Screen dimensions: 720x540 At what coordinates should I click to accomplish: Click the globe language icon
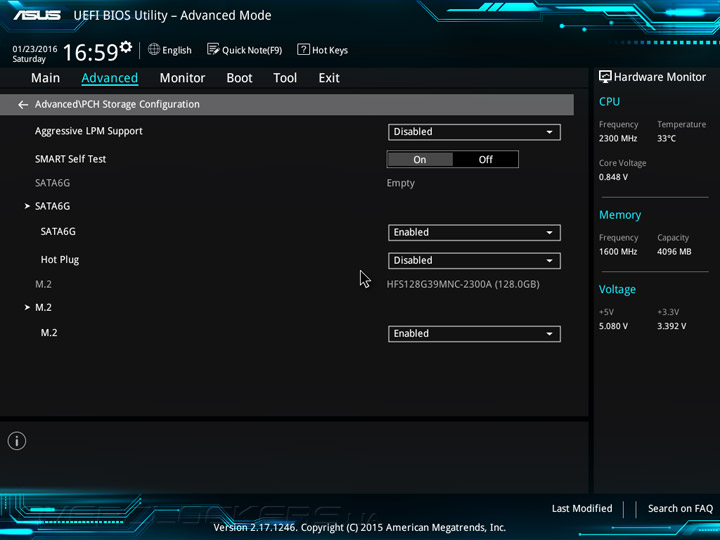pyautogui.click(x=154, y=49)
